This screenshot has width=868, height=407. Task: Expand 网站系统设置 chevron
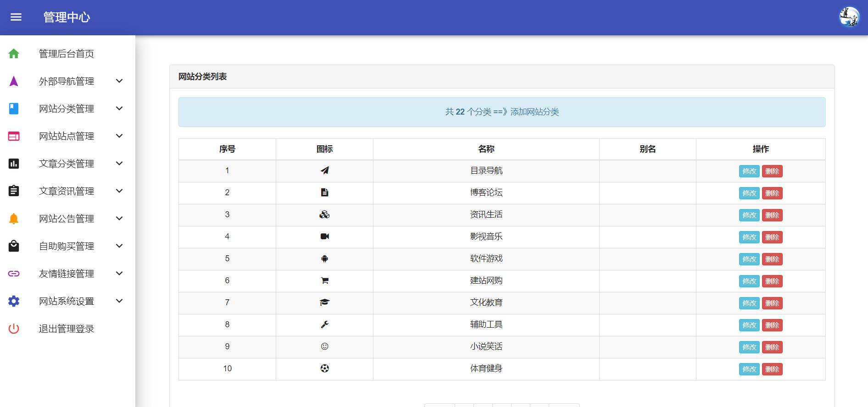coord(119,301)
